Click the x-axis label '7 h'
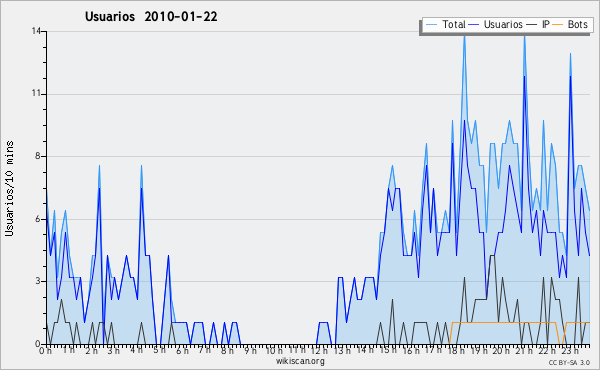600x370 pixels. tap(204, 350)
